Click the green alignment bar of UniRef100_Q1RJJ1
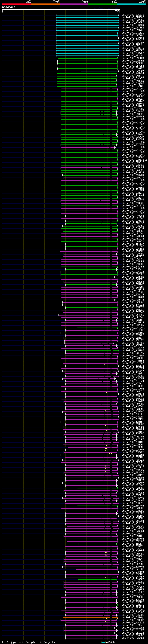The image size is (148, 644). click(x=99, y=605)
